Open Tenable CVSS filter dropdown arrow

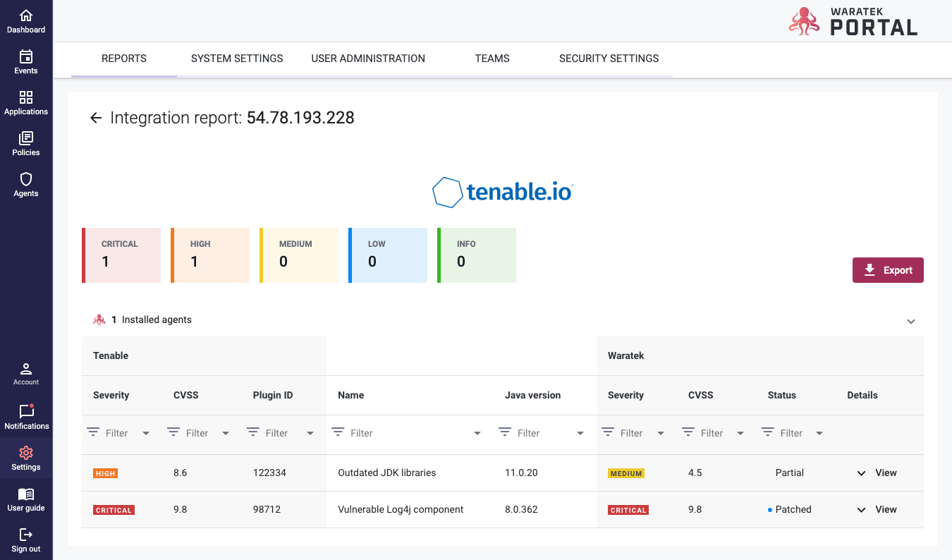(x=226, y=433)
